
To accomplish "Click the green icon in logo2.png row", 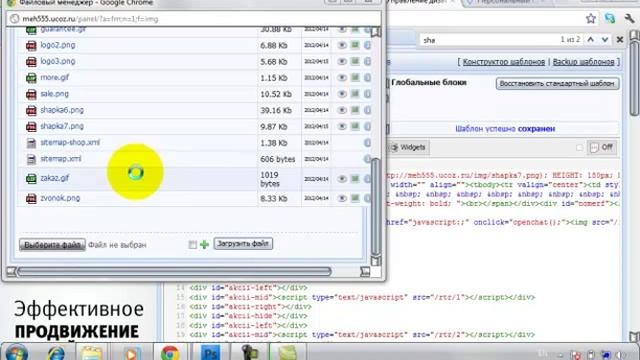I will coord(355,45).
